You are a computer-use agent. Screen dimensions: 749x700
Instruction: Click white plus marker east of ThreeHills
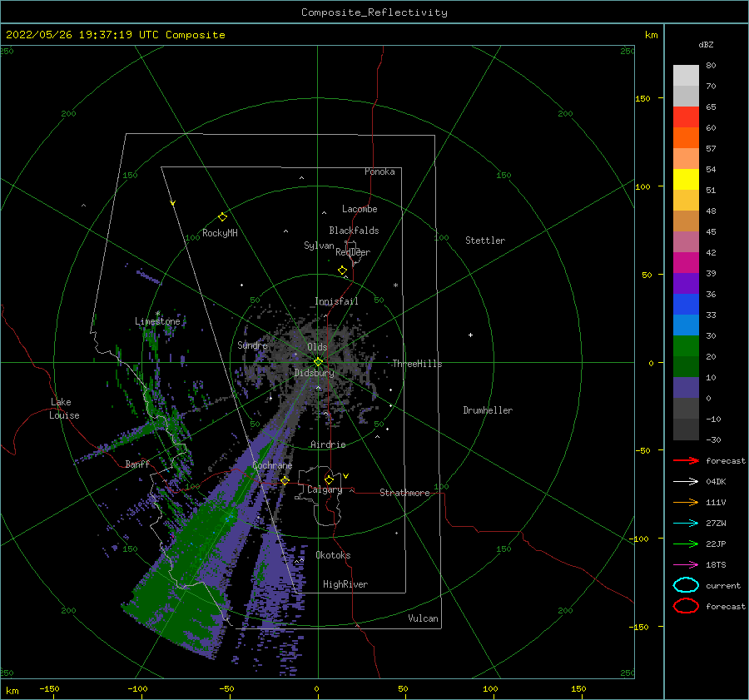click(470, 335)
